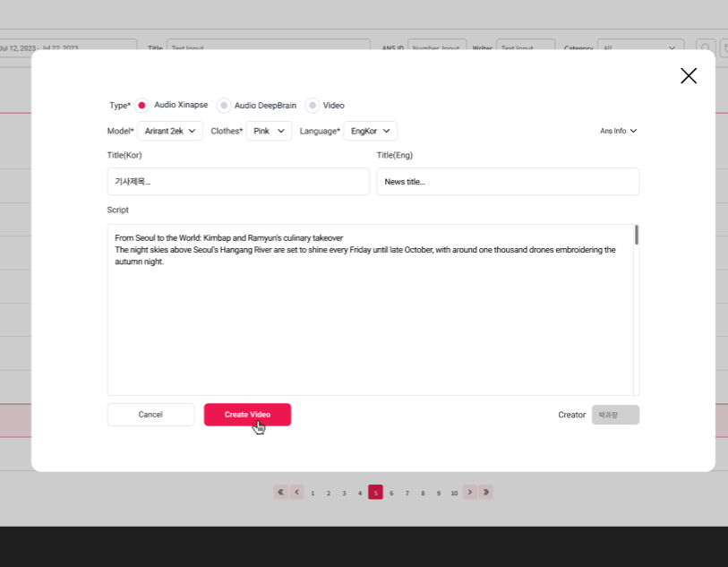Go to page 6 in pagination
This screenshot has width=728, height=567.
pos(391,493)
